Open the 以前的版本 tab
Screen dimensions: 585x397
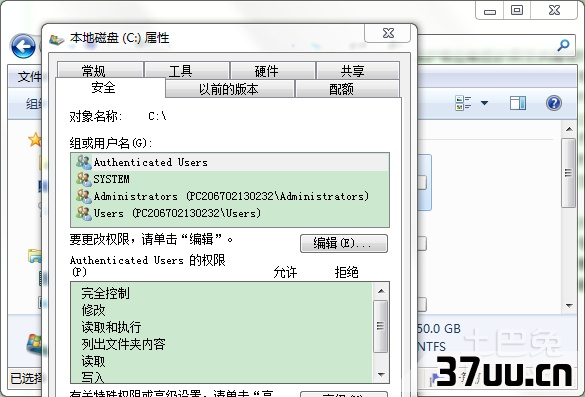click(229, 89)
